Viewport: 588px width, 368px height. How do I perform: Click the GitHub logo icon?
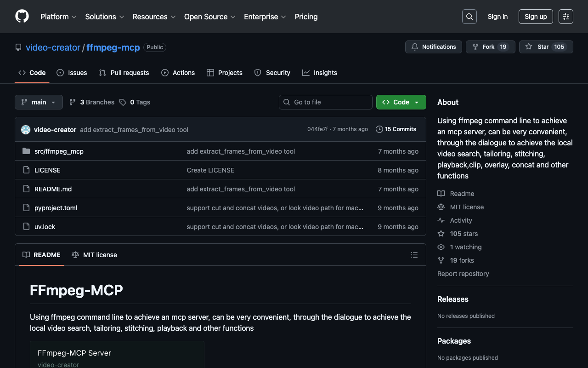click(22, 17)
